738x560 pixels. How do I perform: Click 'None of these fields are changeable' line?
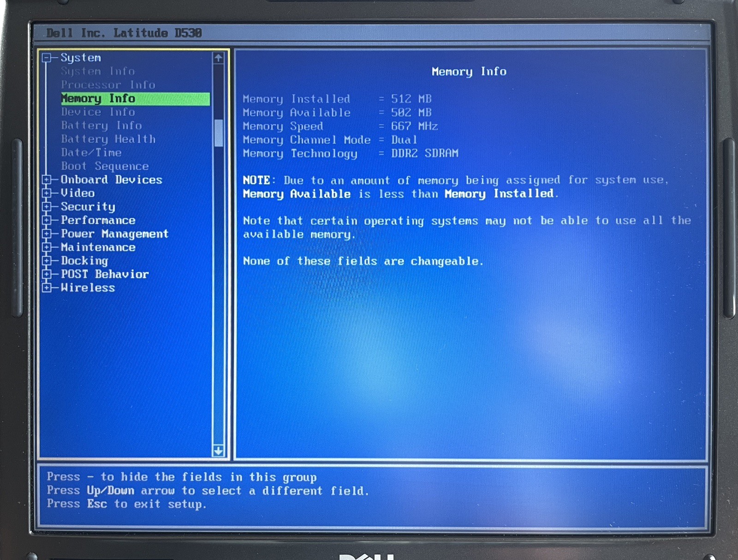pos(363,262)
